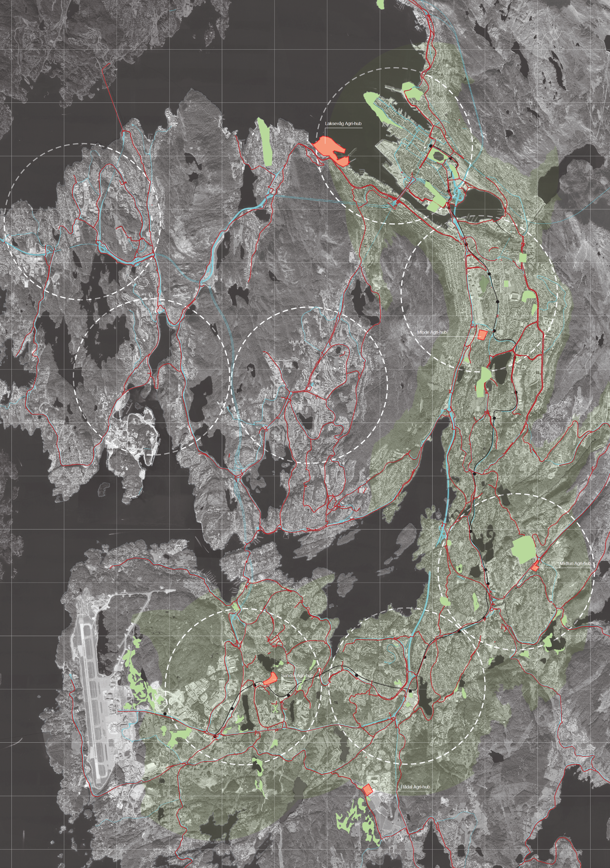Click the Laksevåg Agri-hub text label
The height and width of the screenshot is (868, 610).
[343, 124]
